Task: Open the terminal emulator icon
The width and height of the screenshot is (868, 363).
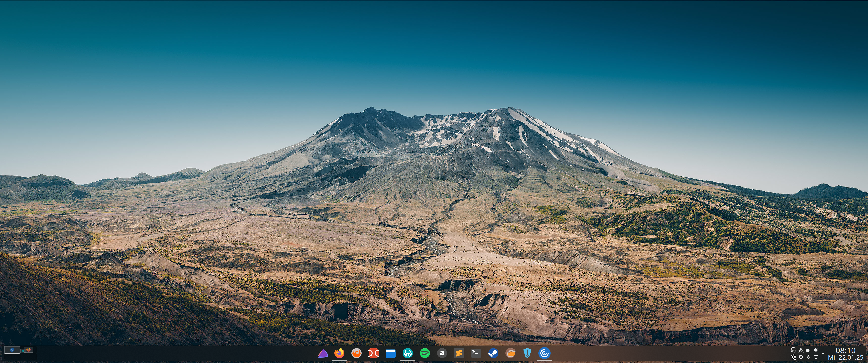Action: pyautogui.click(x=476, y=353)
